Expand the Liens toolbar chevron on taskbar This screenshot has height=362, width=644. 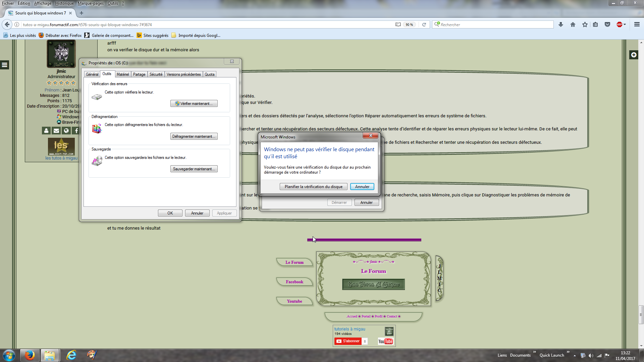point(534,352)
